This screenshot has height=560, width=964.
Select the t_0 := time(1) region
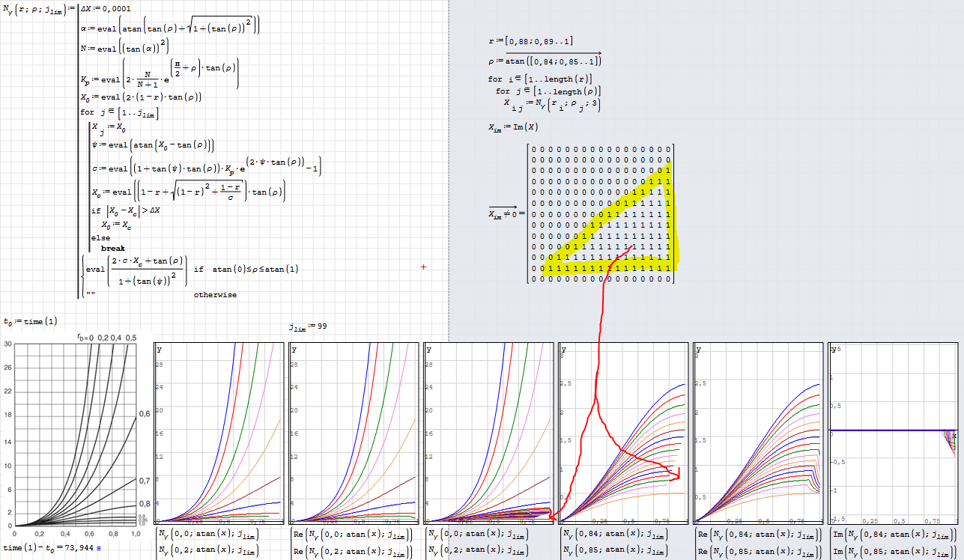click(x=30, y=321)
